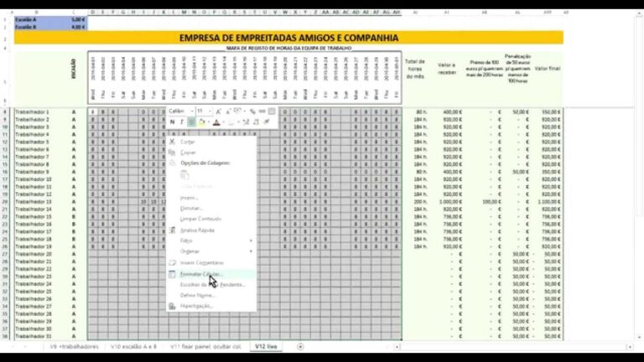Click the comment icon beside Inserir Comentário
Viewport: 644px width, 362px height.
coord(172,262)
